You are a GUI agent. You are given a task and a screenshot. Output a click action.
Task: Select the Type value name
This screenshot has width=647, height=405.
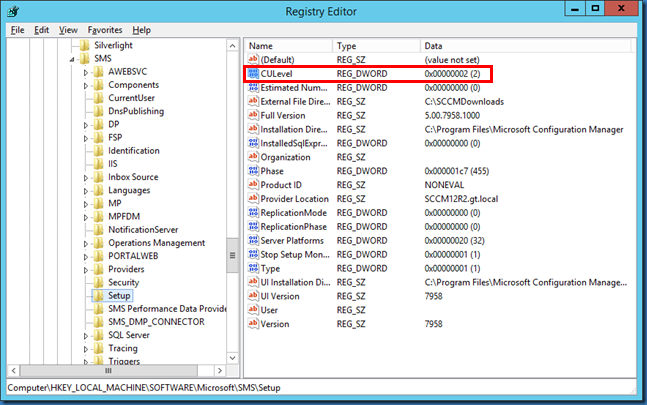[270, 268]
